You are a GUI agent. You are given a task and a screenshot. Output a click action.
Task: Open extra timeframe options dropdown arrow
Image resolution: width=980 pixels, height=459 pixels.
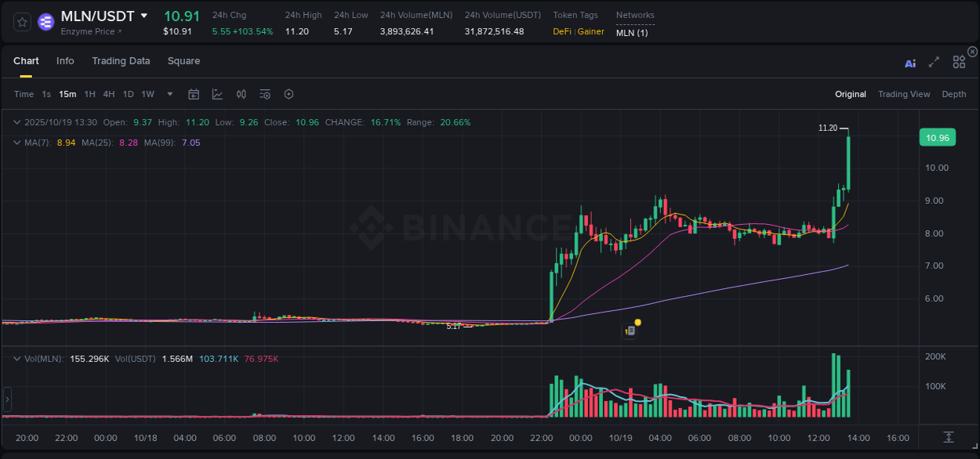[x=169, y=94]
